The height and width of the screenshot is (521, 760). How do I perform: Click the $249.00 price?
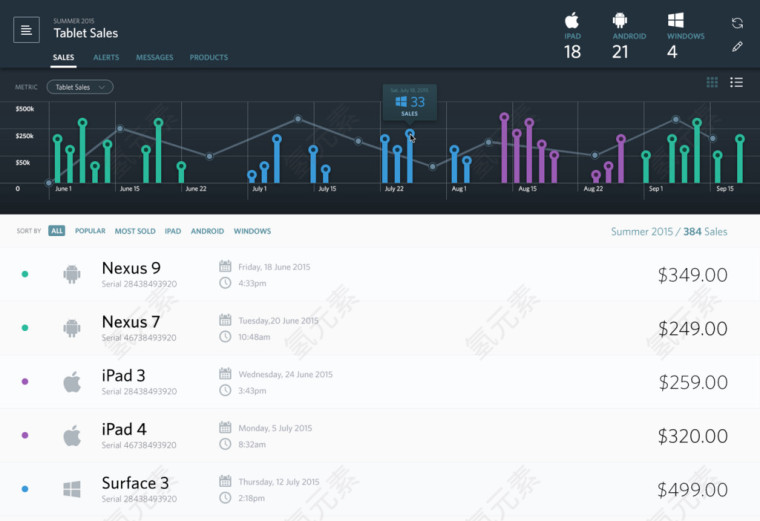pyautogui.click(x=693, y=329)
